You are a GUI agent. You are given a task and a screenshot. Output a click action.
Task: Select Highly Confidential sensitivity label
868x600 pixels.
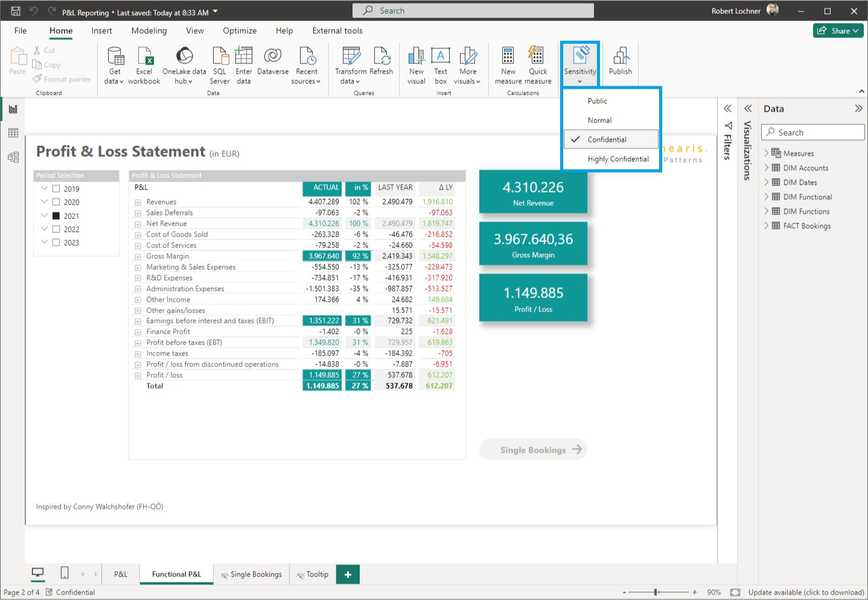tap(617, 159)
